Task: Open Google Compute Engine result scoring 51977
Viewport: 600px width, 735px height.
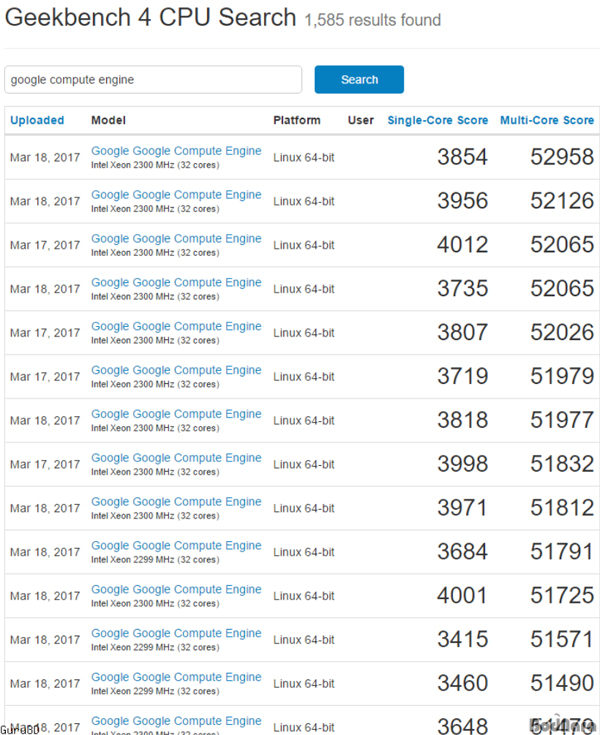Action: 176,414
